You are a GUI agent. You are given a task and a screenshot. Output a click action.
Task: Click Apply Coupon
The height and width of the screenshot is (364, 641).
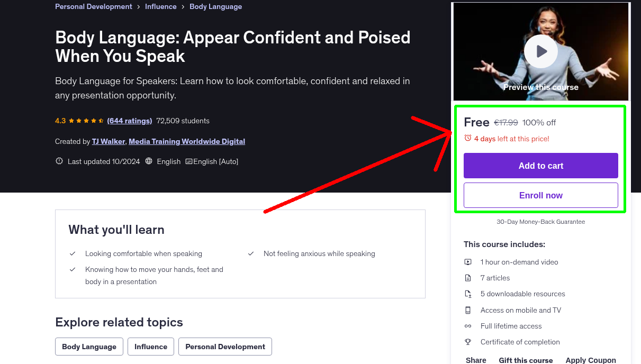591,360
